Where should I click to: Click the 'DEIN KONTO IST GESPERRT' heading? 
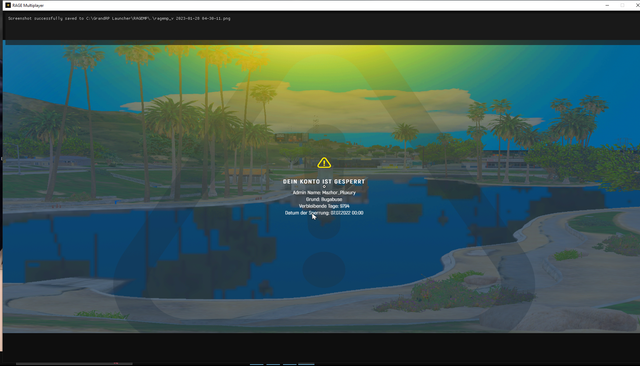point(324,182)
